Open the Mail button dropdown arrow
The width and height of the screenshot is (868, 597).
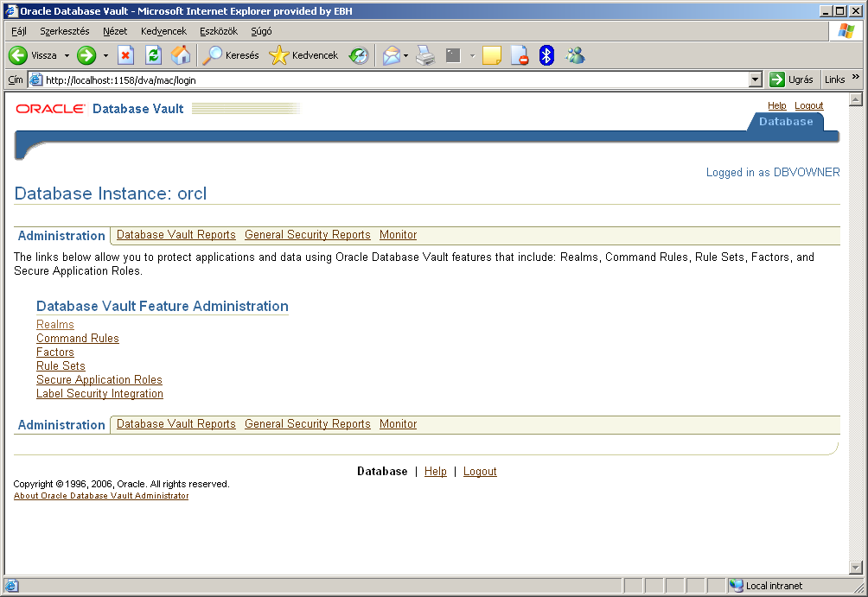[x=405, y=55]
